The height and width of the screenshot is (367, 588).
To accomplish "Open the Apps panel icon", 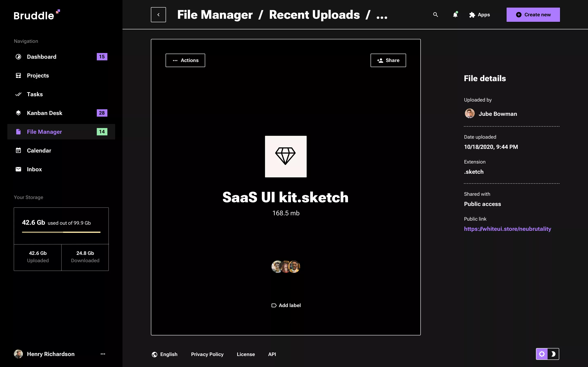I will [472, 14].
